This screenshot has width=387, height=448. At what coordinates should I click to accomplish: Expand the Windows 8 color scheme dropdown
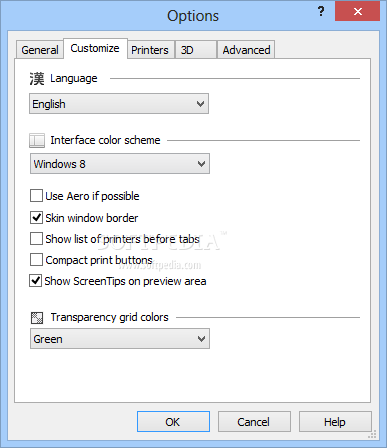click(x=120, y=164)
